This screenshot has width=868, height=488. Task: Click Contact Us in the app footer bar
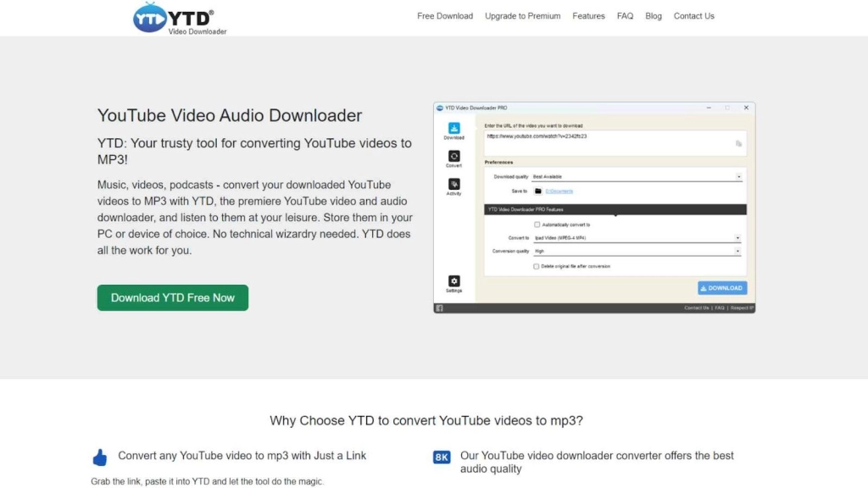(x=697, y=308)
